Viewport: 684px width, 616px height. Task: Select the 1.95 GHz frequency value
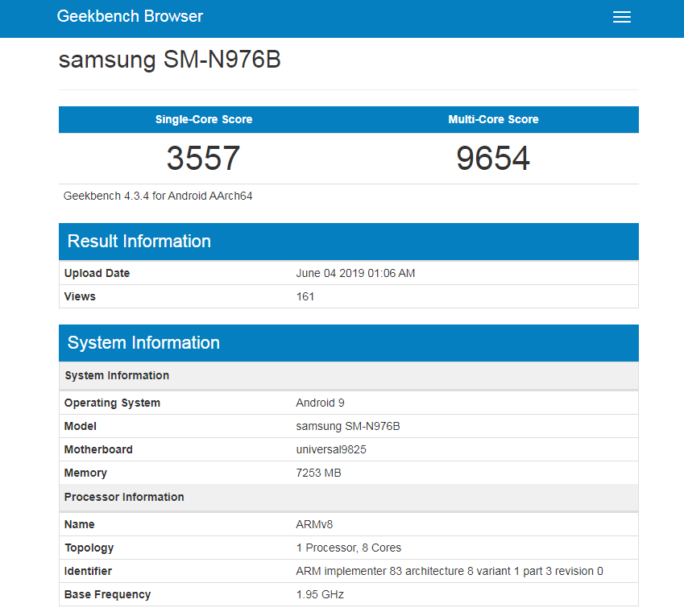point(320,594)
